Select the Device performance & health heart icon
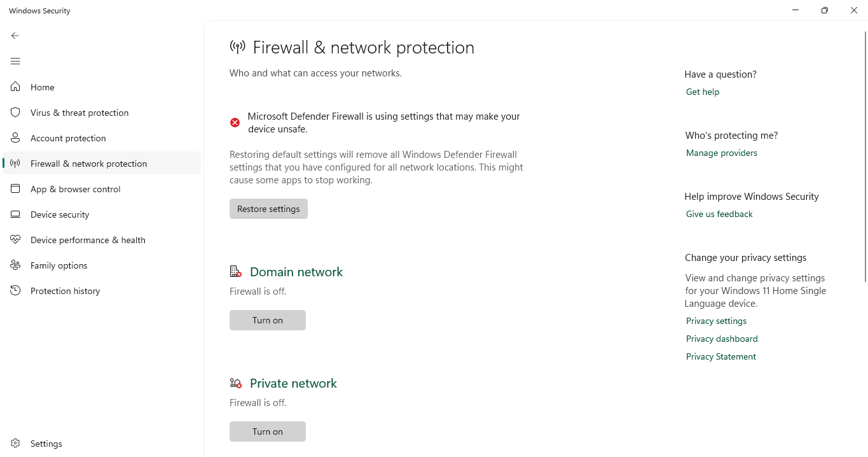 point(15,240)
